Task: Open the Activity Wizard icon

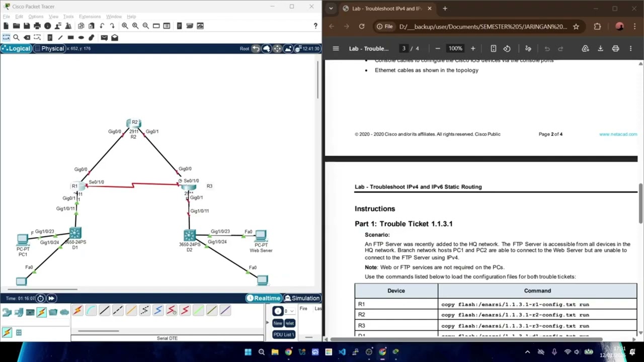Action: 68,26
